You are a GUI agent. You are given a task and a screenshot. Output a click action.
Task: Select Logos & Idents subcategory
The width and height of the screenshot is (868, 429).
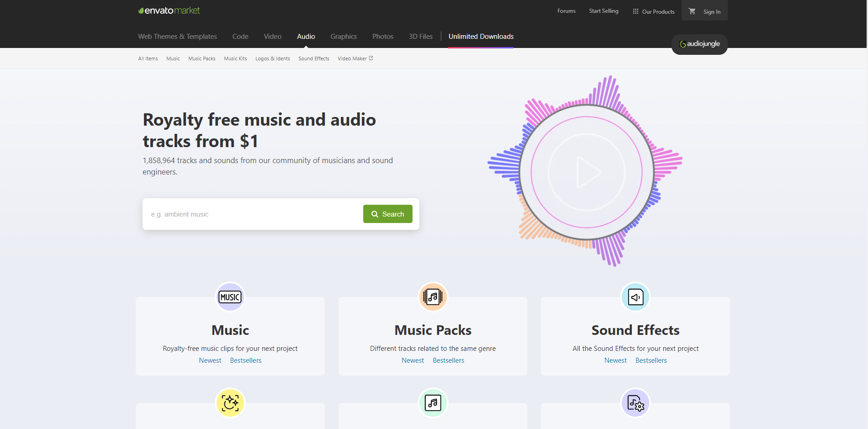point(273,58)
